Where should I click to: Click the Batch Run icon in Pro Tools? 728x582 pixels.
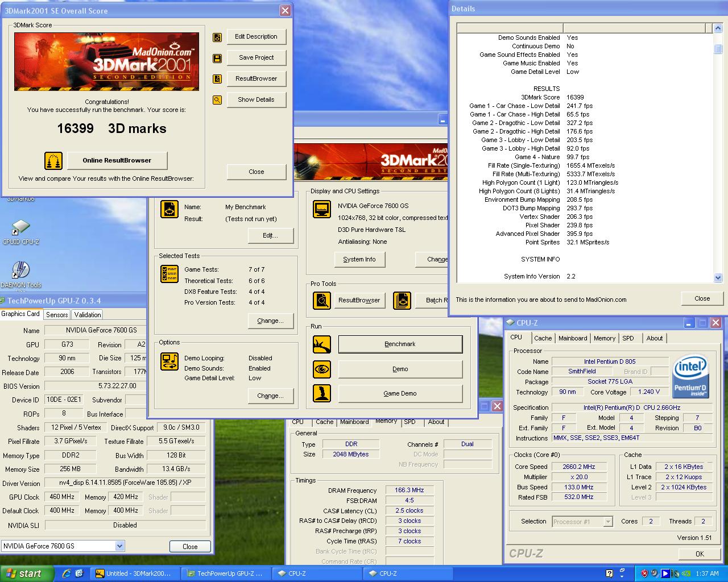click(x=402, y=300)
